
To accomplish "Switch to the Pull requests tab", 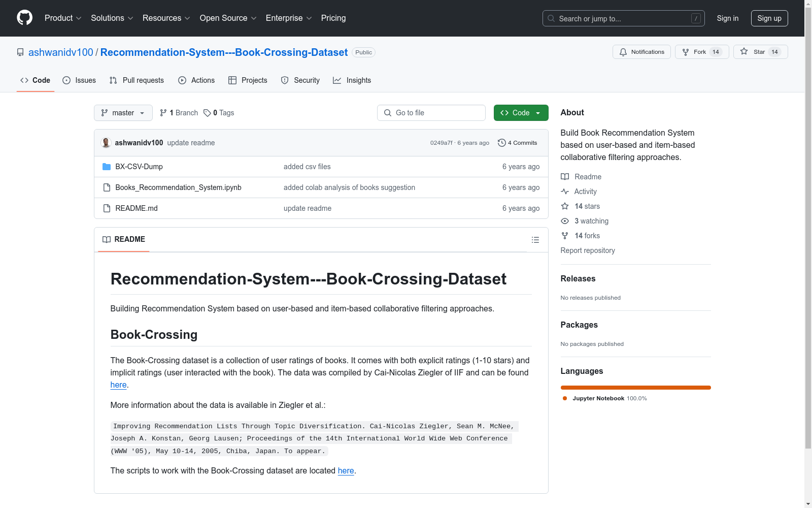I will tap(137, 80).
